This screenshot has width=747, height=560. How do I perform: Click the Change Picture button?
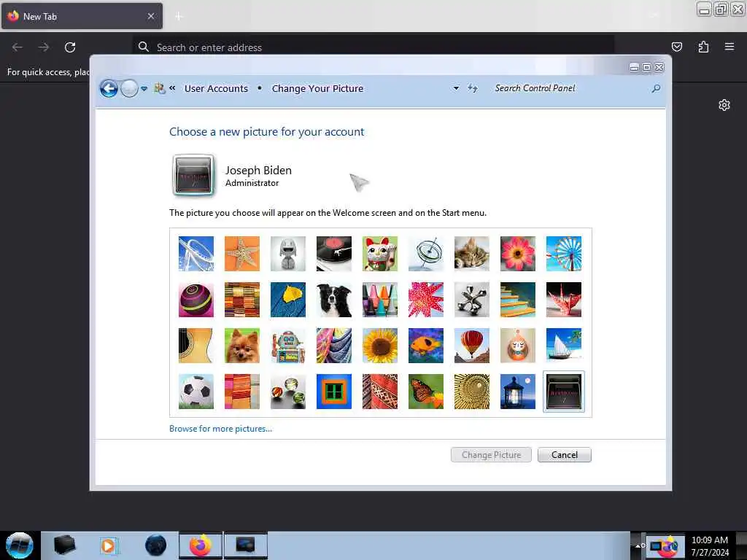(491, 455)
